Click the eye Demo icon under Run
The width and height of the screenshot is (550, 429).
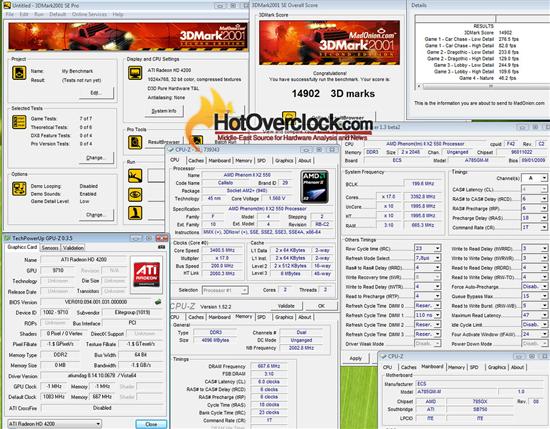click(135, 195)
